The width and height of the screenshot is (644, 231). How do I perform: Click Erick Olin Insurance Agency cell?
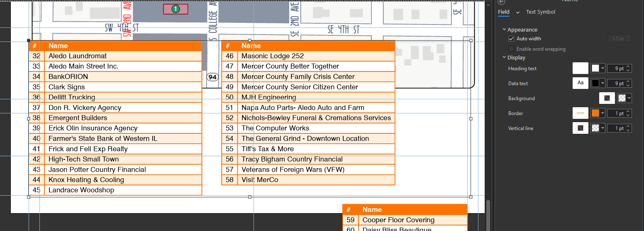point(123,128)
